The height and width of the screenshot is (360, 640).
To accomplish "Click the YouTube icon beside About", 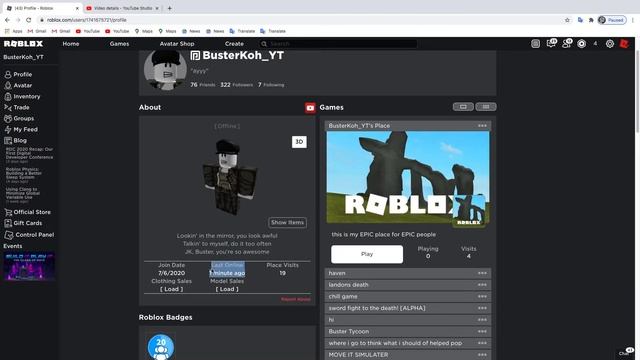I will (x=310, y=108).
